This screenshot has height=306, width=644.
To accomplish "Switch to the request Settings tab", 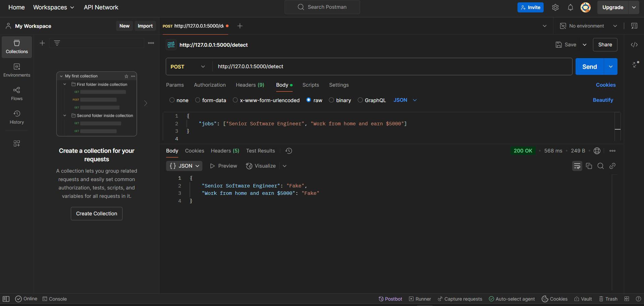I will pos(339,85).
